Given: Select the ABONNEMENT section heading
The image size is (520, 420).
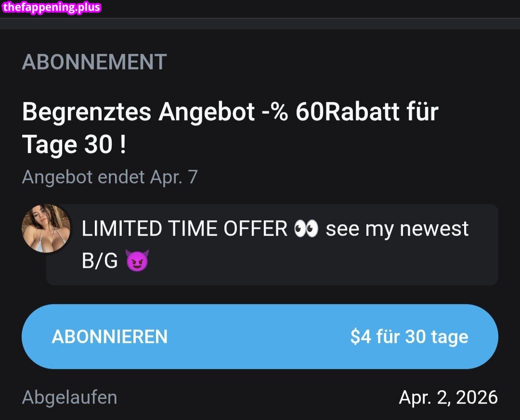Looking at the screenshot, I should [x=94, y=62].
